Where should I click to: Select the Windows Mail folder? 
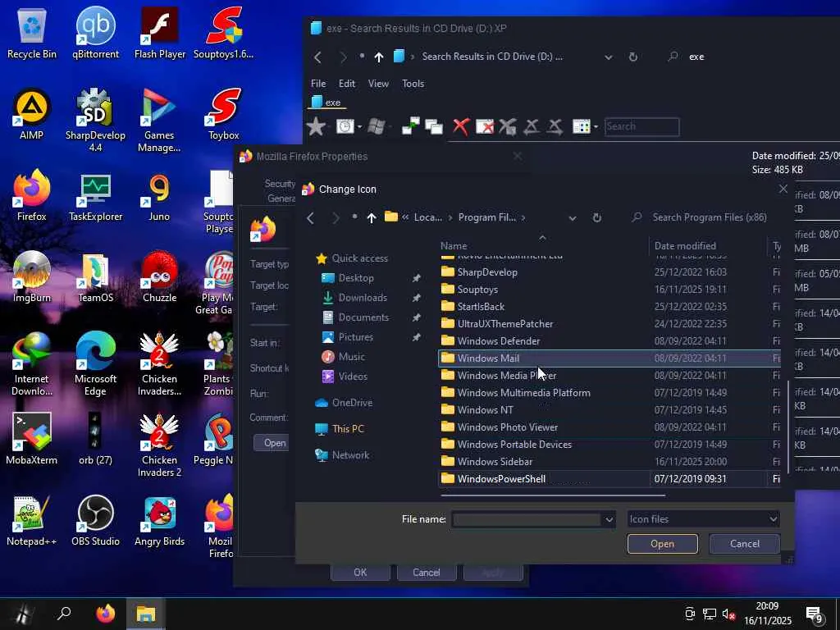coord(609,358)
